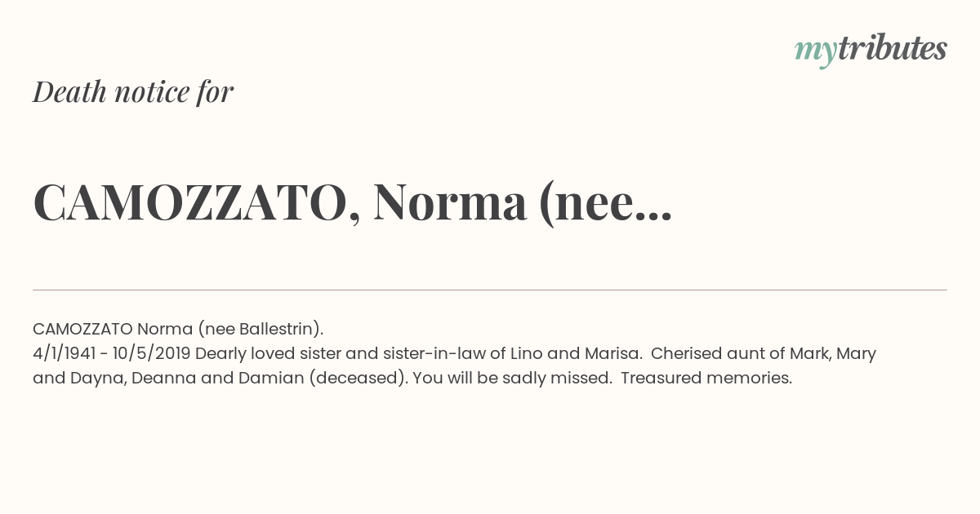This screenshot has height=514, width=980.
Task: Click the horizontal divider line
Action: [x=490, y=290]
